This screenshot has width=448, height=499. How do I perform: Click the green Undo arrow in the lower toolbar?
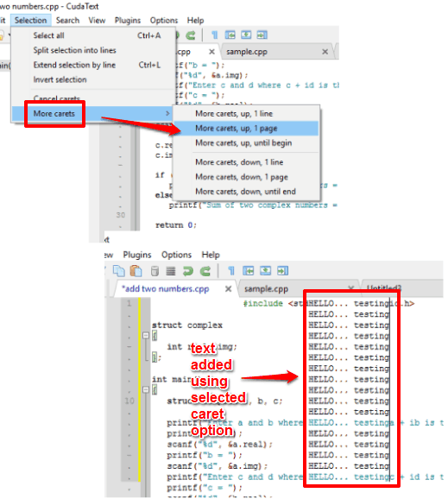pyautogui.click(x=187, y=271)
